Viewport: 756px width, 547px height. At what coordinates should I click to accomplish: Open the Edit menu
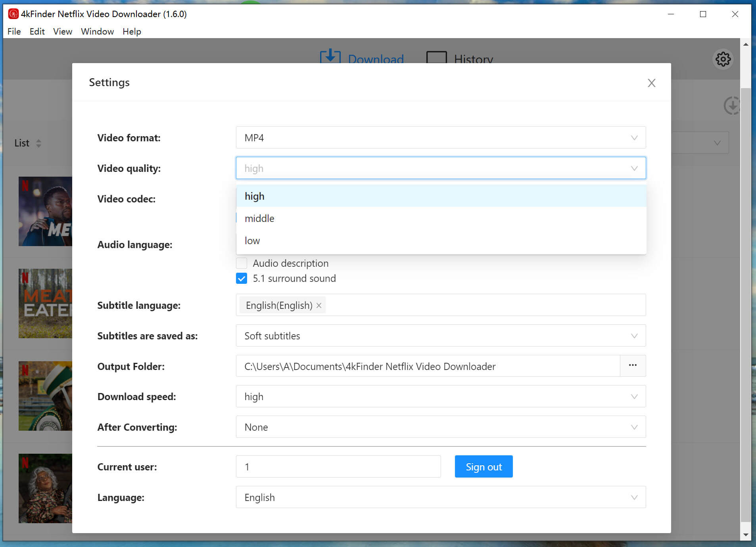(x=37, y=31)
